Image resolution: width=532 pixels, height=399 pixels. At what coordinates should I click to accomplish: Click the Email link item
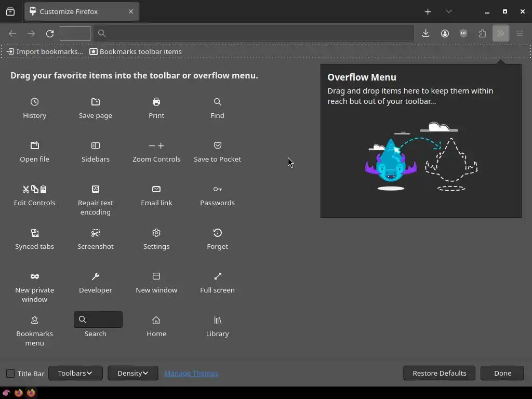(x=156, y=196)
